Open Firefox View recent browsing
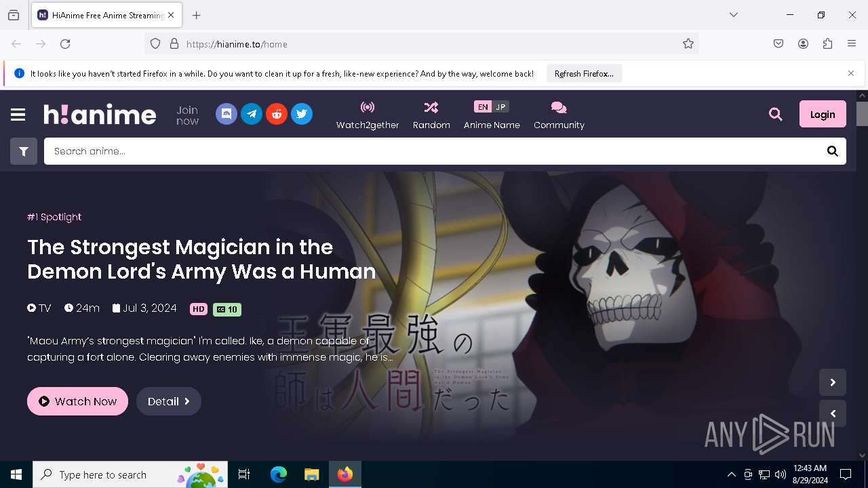The width and height of the screenshot is (868, 488). coord(14,15)
